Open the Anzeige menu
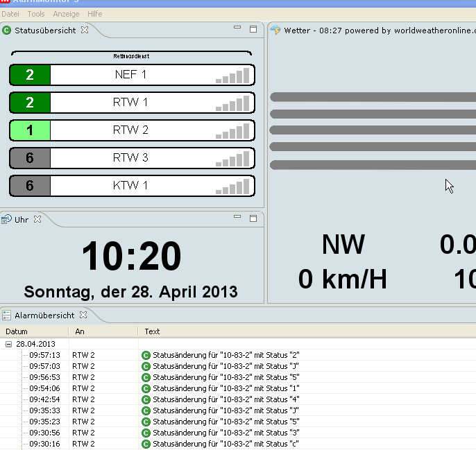Screen dimensions: 476x450 pyautogui.click(x=66, y=14)
